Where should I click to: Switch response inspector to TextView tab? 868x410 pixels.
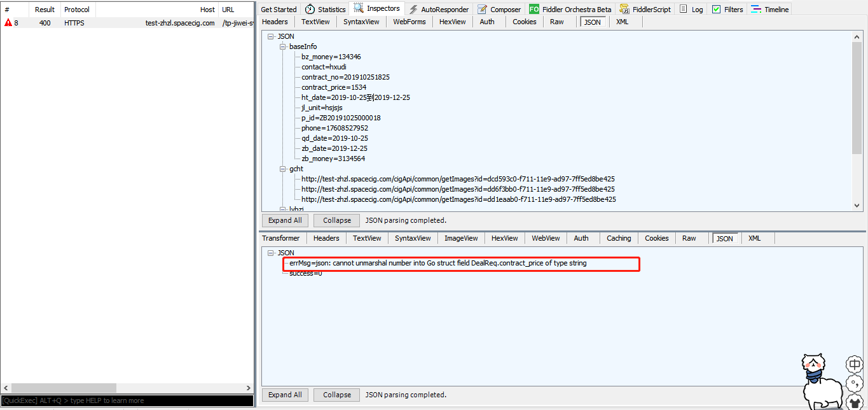point(367,238)
